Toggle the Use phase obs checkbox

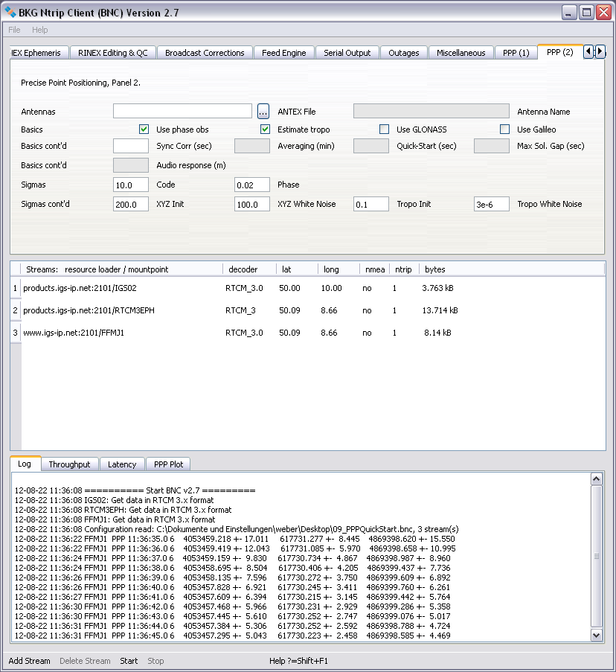click(144, 129)
